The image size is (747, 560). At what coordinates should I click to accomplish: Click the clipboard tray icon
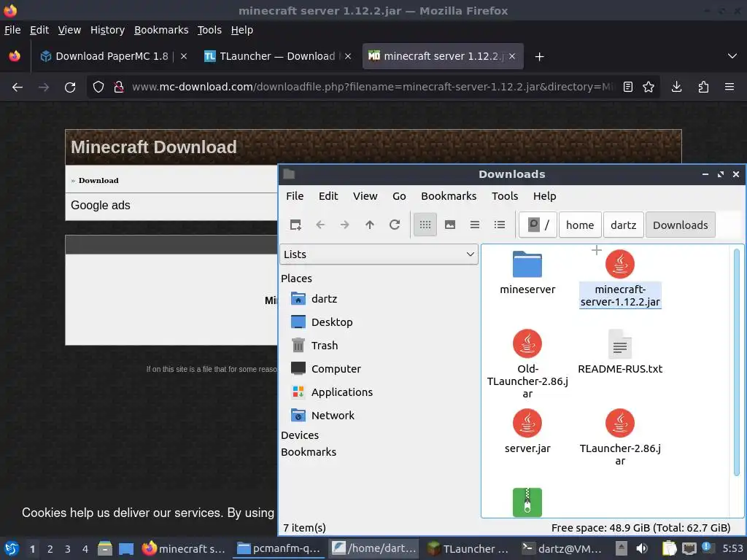670,548
